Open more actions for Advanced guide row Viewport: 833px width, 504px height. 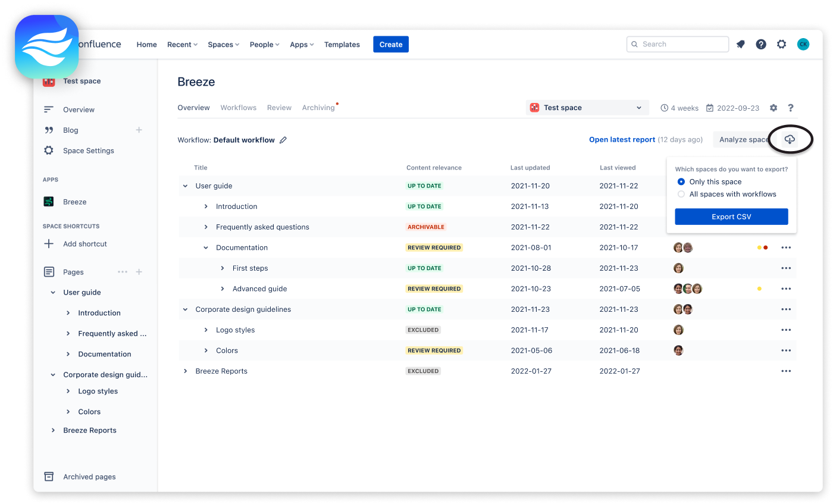(x=786, y=289)
